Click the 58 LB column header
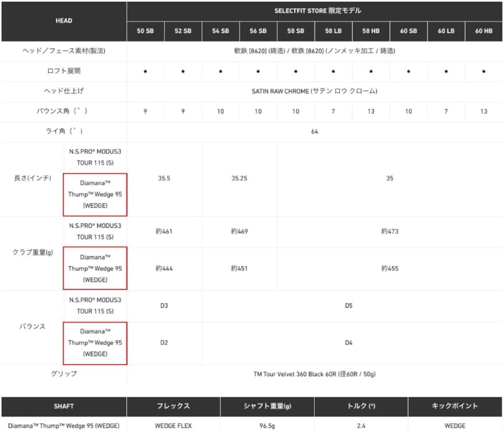 click(333, 31)
